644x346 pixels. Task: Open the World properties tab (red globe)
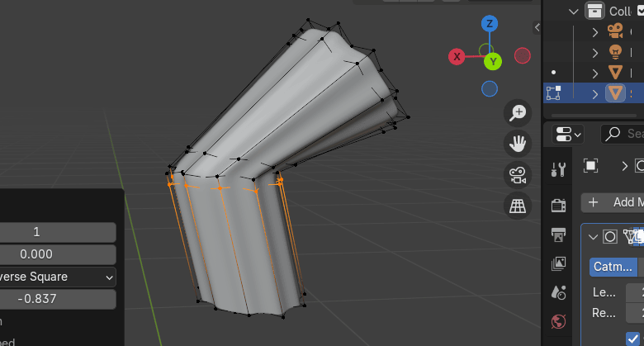pyautogui.click(x=559, y=321)
